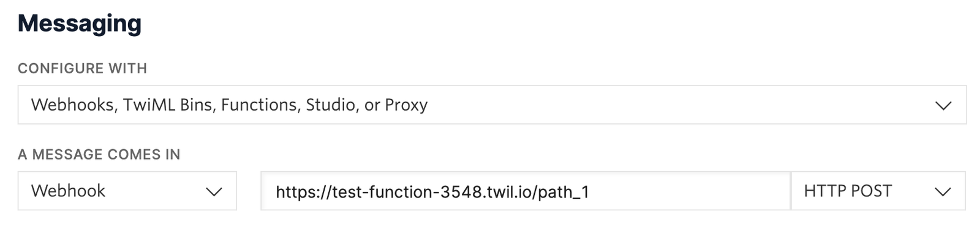Focus the webhook URL input field

tap(526, 191)
